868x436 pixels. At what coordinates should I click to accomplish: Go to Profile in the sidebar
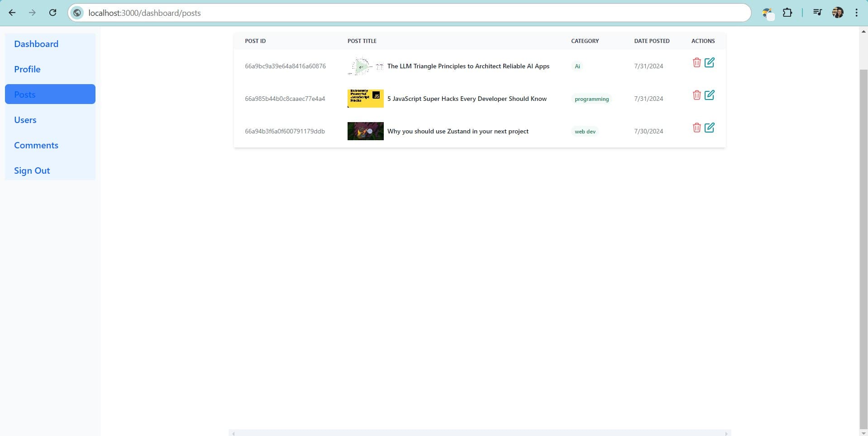tap(27, 69)
